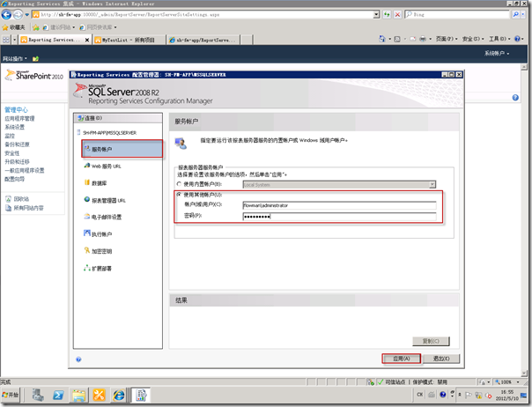
Task: Click the Bing search box
Action: click(x=460, y=15)
